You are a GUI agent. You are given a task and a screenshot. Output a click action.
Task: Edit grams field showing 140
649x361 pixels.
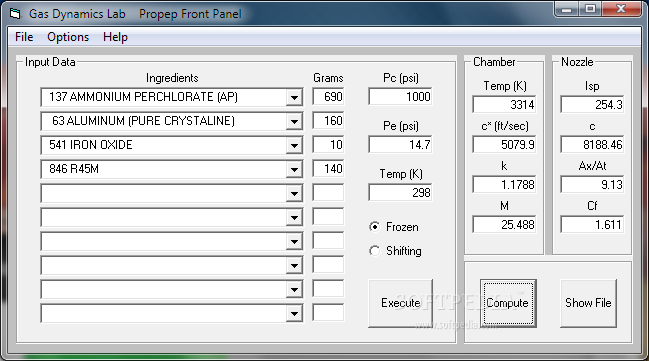coord(328,169)
